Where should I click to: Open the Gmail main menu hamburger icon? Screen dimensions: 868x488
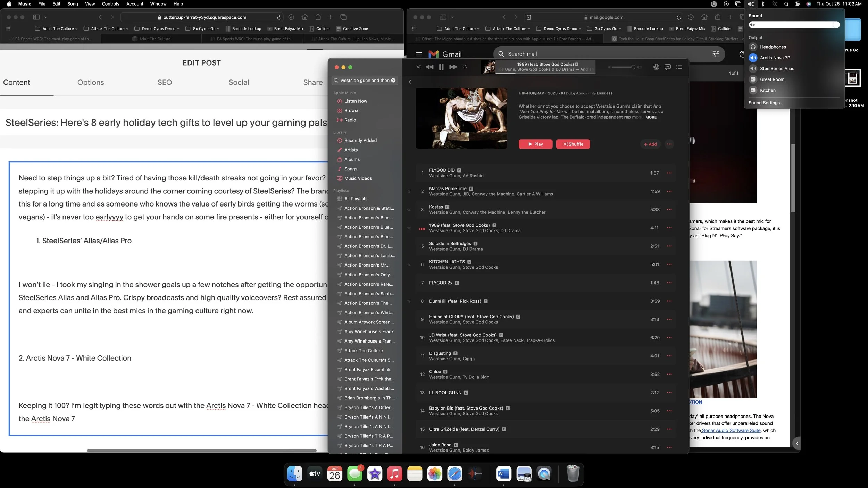click(x=419, y=54)
